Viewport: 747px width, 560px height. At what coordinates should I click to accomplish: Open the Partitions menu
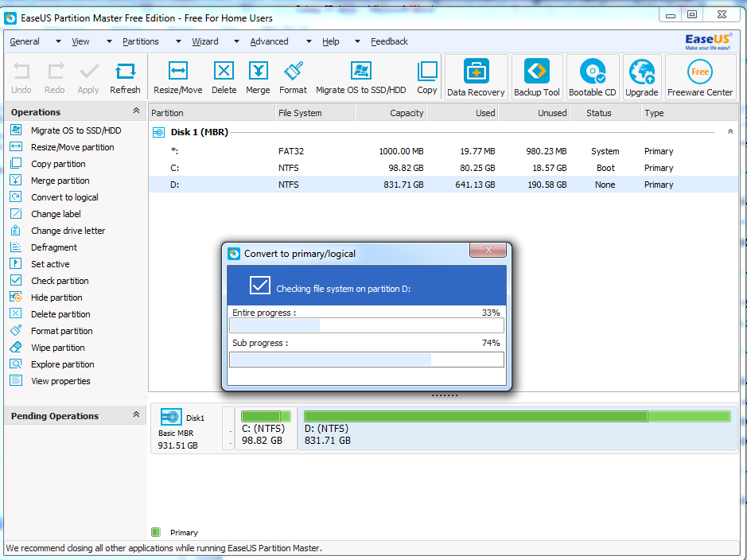click(x=141, y=41)
